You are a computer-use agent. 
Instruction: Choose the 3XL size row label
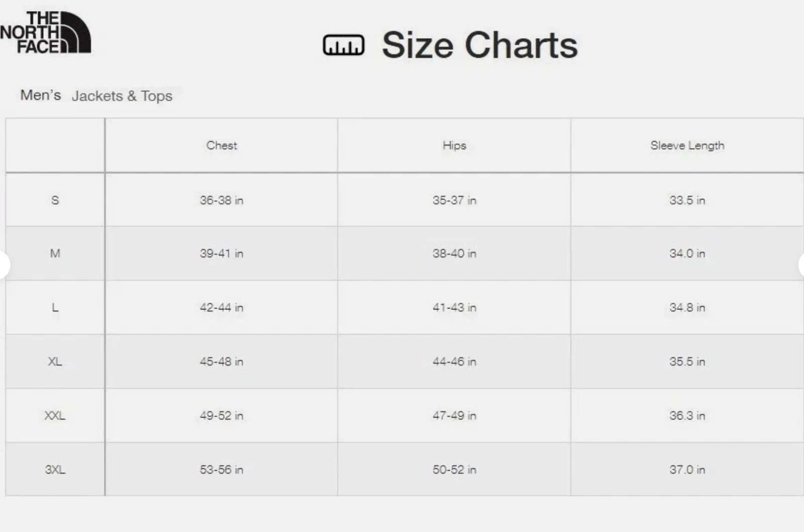pos(55,470)
